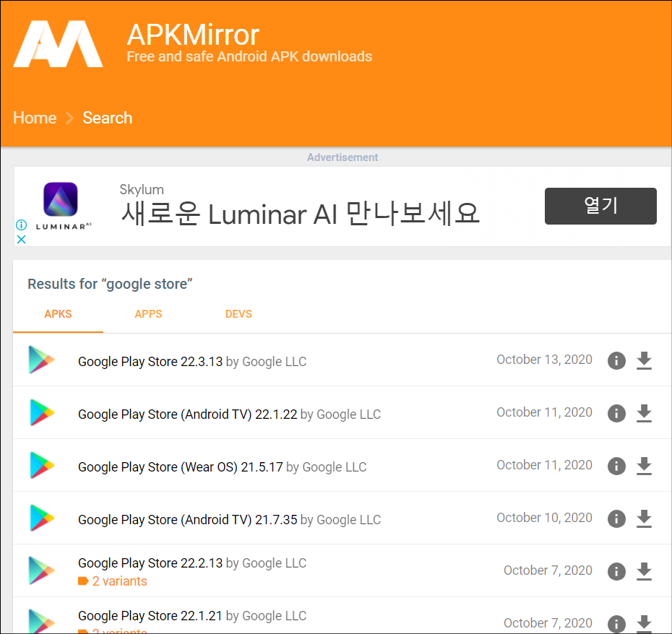The height and width of the screenshot is (634, 672).
Task: Close the Skylum advertisement
Action: pyautogui.click(x=21, y=240)
